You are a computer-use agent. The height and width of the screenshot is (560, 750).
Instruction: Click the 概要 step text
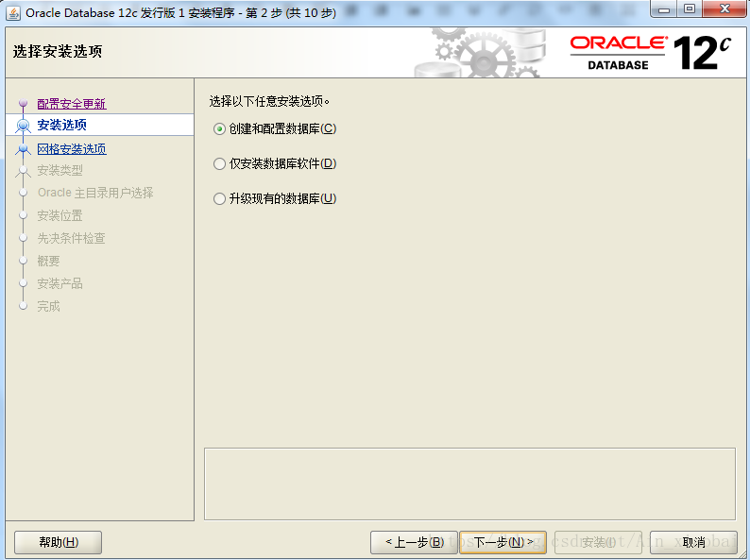(x=48, y=261)
